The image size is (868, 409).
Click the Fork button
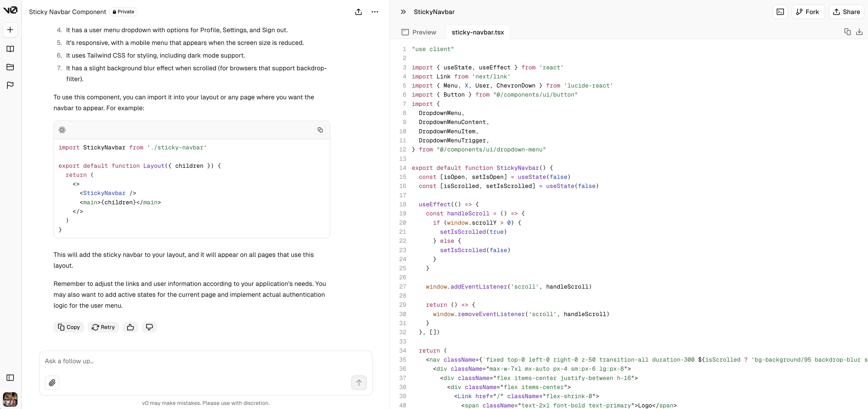point(808,12)
